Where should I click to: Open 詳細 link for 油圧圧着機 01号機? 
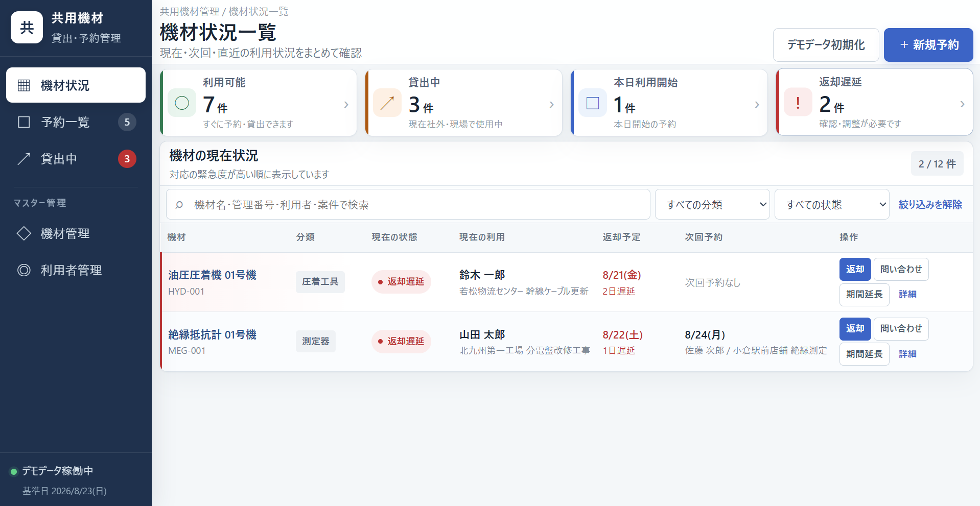click(x=907, y=295)
